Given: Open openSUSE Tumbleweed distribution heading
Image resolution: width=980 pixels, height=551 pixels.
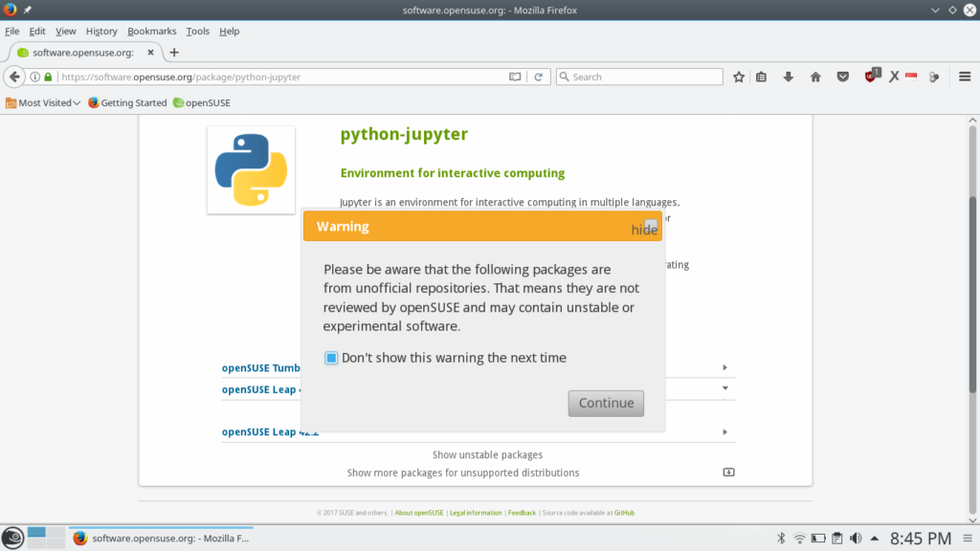Looking at the screenshot, I should point(261,368).
